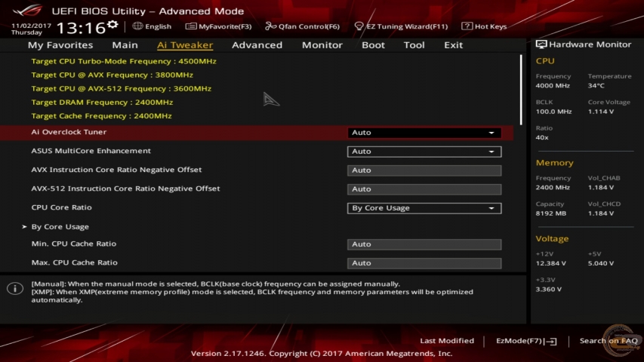Click the Voltage section heading
This screenshot has width=644, height=362.
pos(552,239)
